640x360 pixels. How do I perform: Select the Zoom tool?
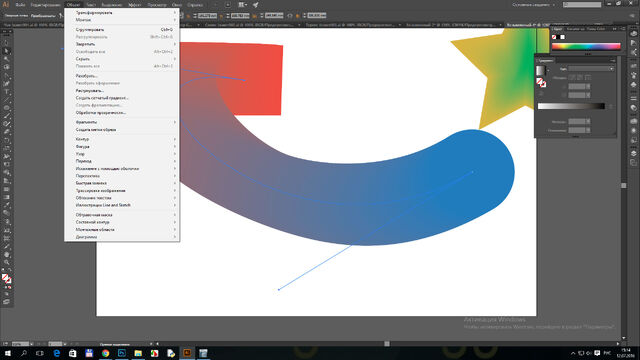click(x=7, y=263)
